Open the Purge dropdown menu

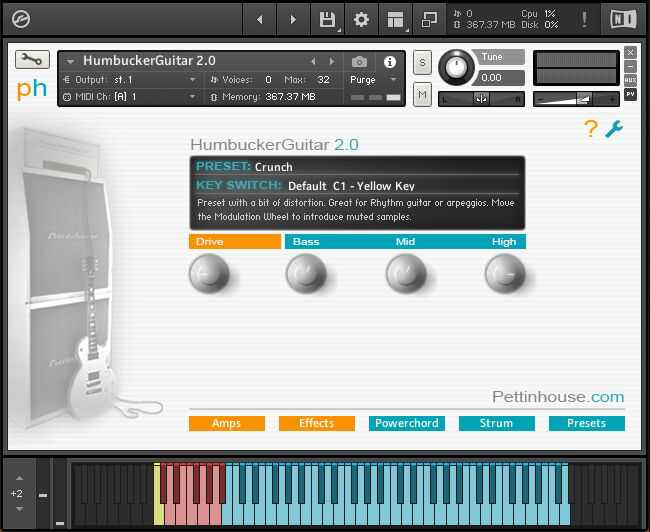(x=393, y=79)
